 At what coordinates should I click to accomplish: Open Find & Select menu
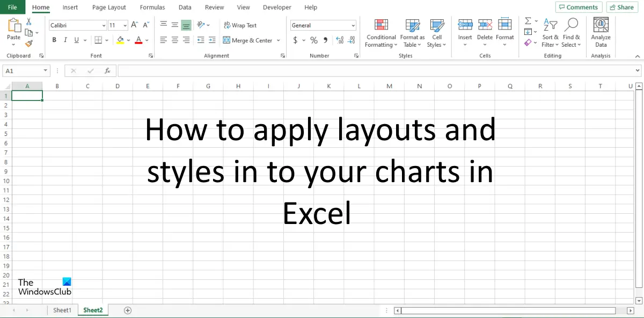572,33
